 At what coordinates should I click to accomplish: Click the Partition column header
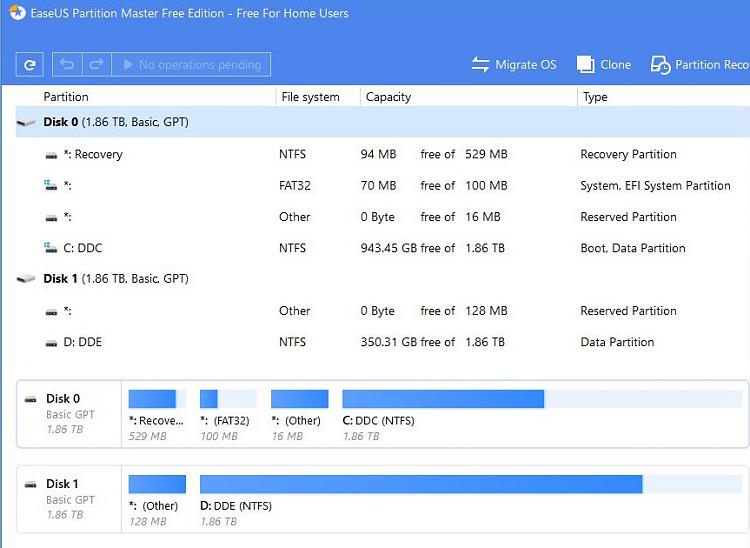click(x=66, y=97)
